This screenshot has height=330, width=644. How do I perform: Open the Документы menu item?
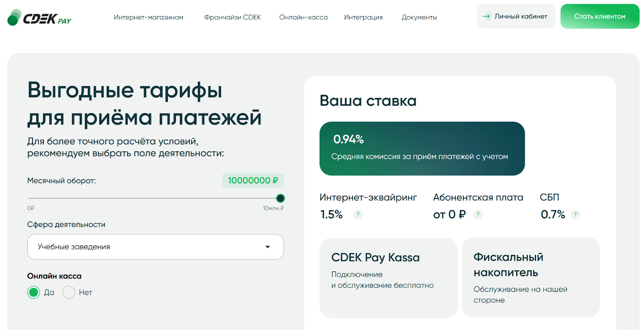pos(419,17)
